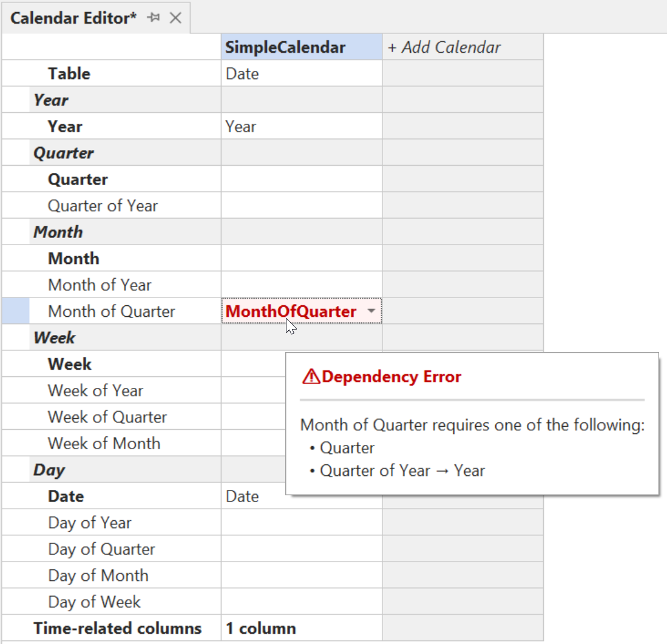Click the empty Quarter mapping cell
Viewport: 667px width, 644px height.
301,180
